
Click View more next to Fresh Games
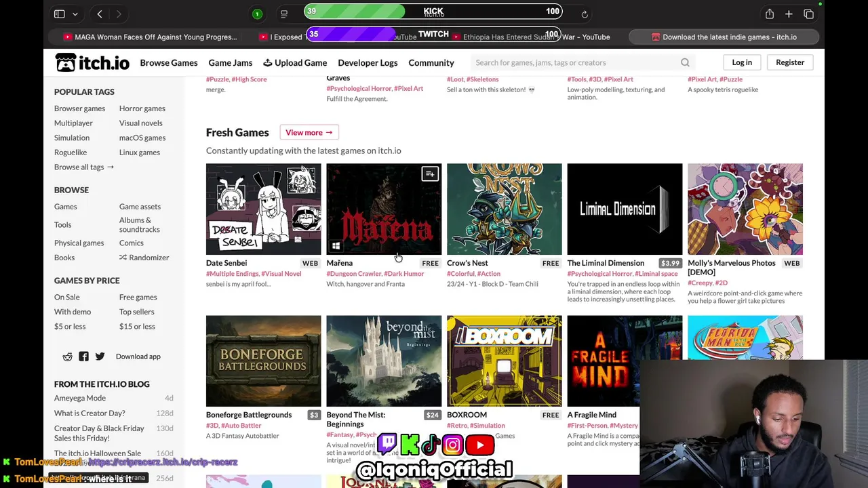(309, 132)
